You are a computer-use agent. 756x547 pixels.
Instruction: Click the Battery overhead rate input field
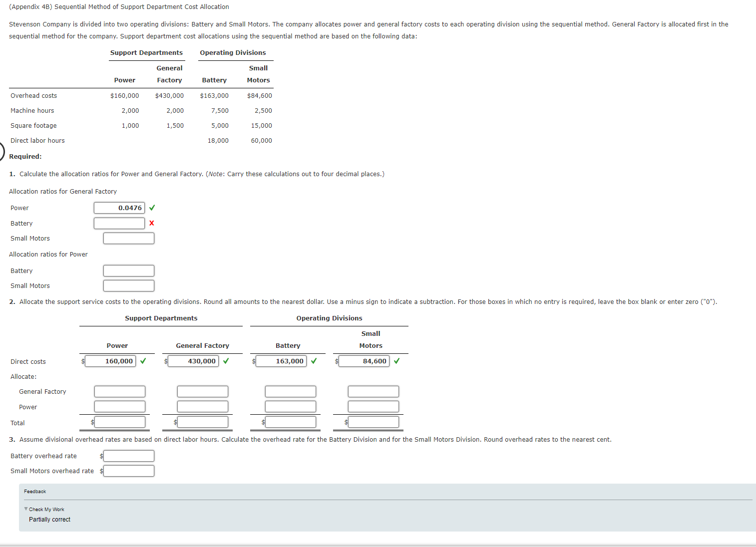pos(128,456)
